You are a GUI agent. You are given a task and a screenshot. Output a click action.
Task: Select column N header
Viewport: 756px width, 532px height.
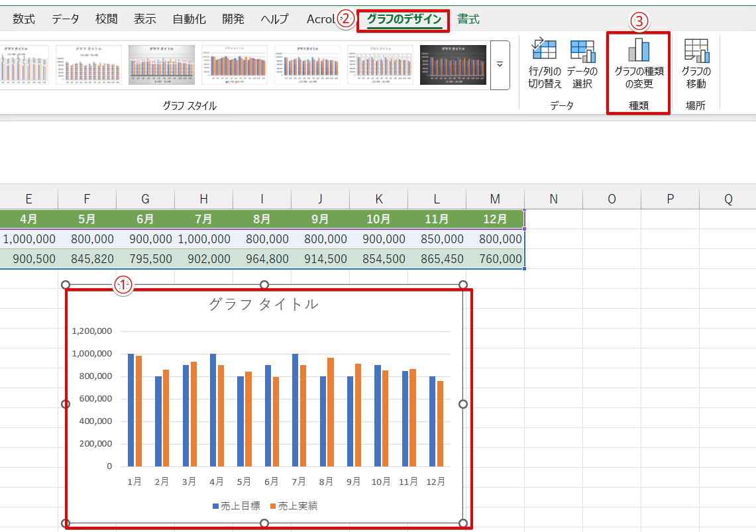click(553, 199)
